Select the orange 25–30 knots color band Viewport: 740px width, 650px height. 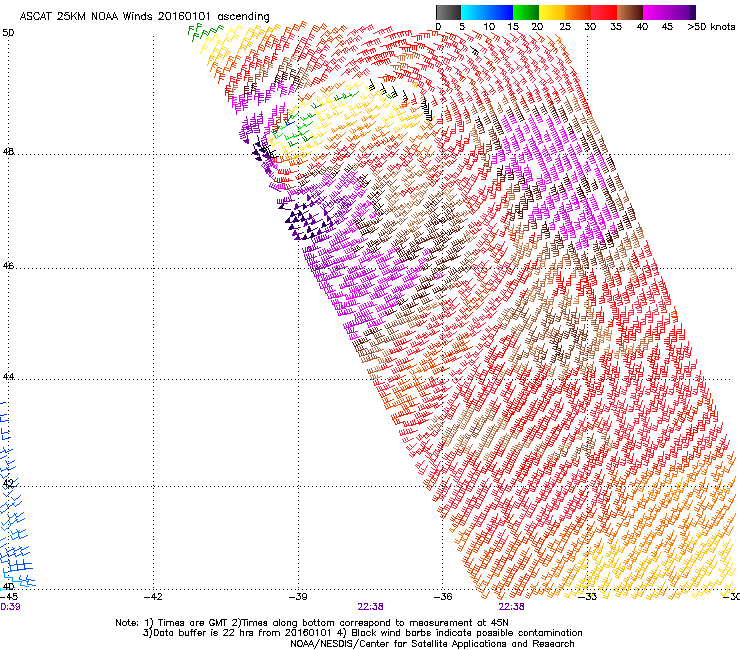578,12
